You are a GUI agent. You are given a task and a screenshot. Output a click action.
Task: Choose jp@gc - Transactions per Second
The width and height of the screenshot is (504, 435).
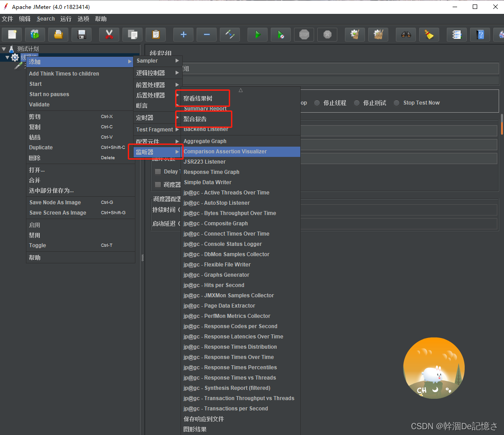pyautogui.click(x=241, y=409)
